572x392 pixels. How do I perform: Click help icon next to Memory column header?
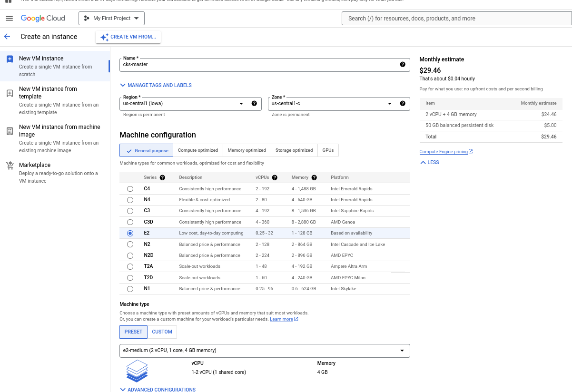click(x=314, y=177)
